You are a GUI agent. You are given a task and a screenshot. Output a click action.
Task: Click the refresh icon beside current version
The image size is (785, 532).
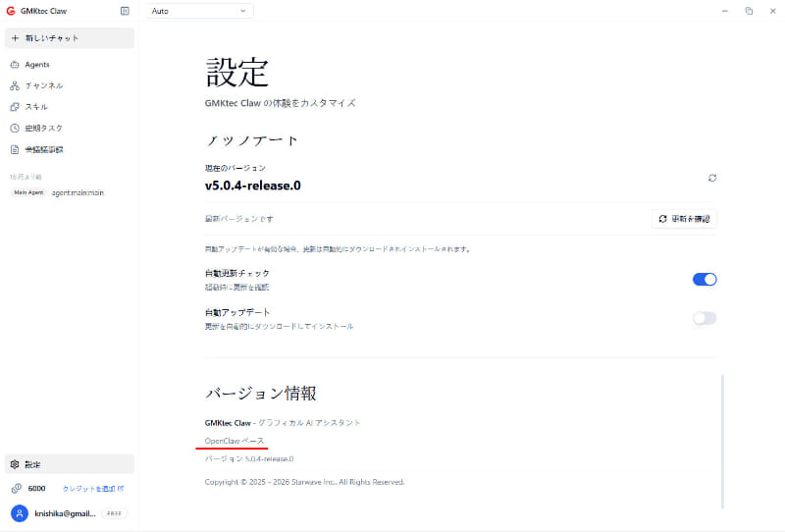(712, 178)
